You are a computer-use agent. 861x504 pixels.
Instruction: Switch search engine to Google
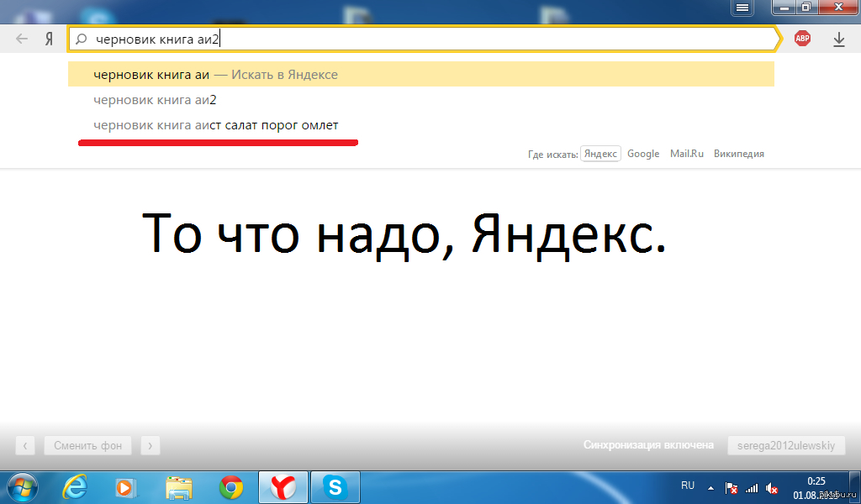643,154
